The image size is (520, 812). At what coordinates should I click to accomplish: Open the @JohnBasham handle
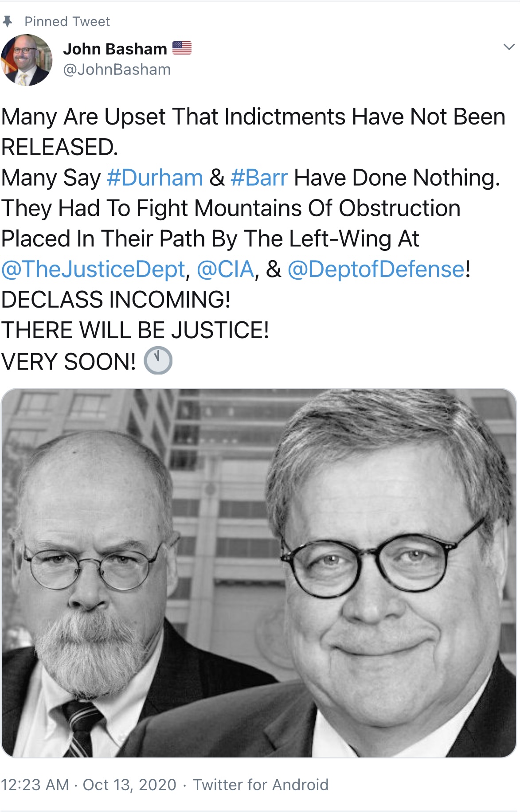tap(117, 70)
